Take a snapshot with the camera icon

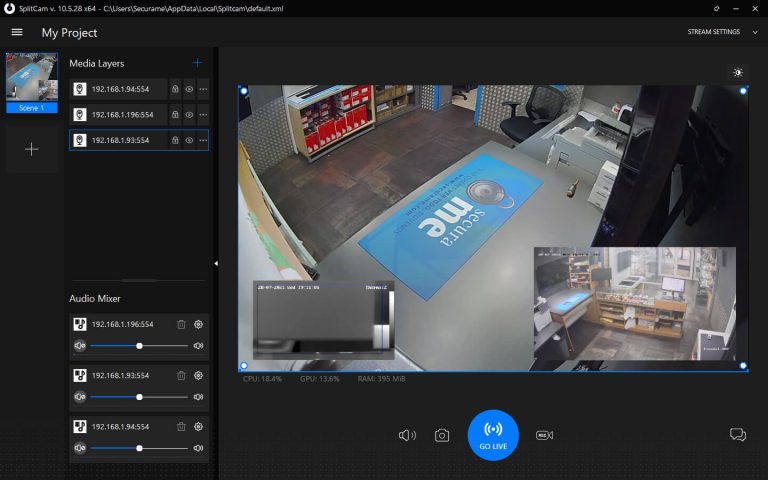(x=442, y=435)
